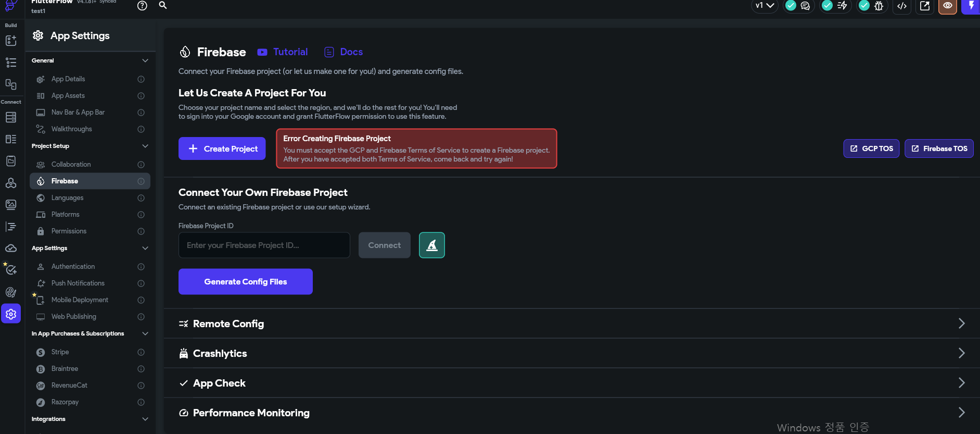Launch the Firebase setup wizard icon
The image size is (980, 434).
point(432,245)
